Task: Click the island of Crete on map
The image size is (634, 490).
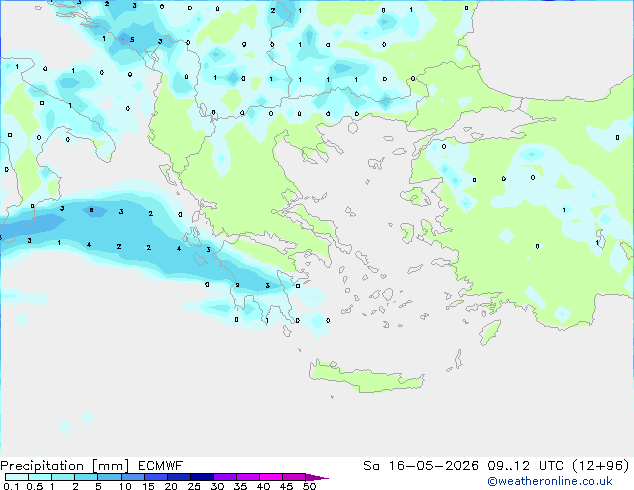Action: (x=366, y=377)
